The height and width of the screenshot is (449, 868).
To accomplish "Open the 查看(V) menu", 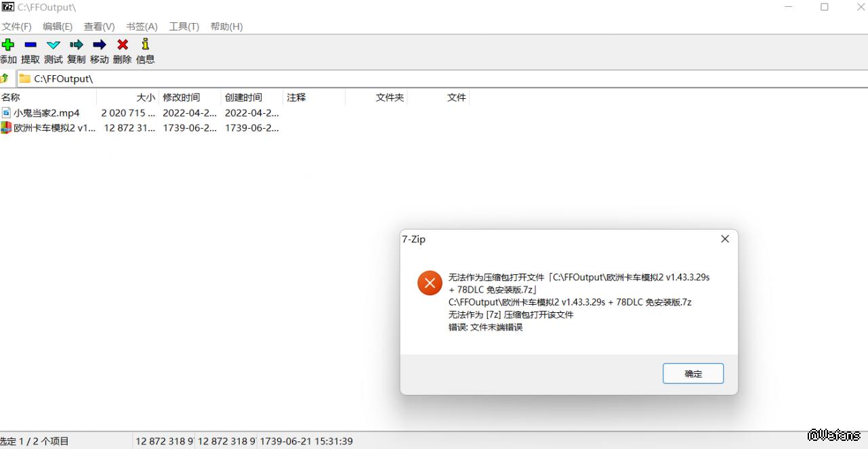I will [99, 26].
